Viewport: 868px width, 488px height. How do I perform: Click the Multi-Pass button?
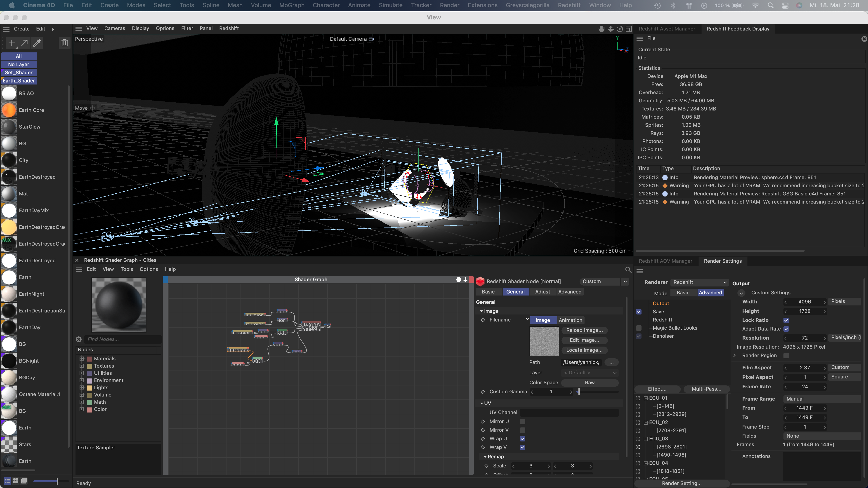pos(707,389)
